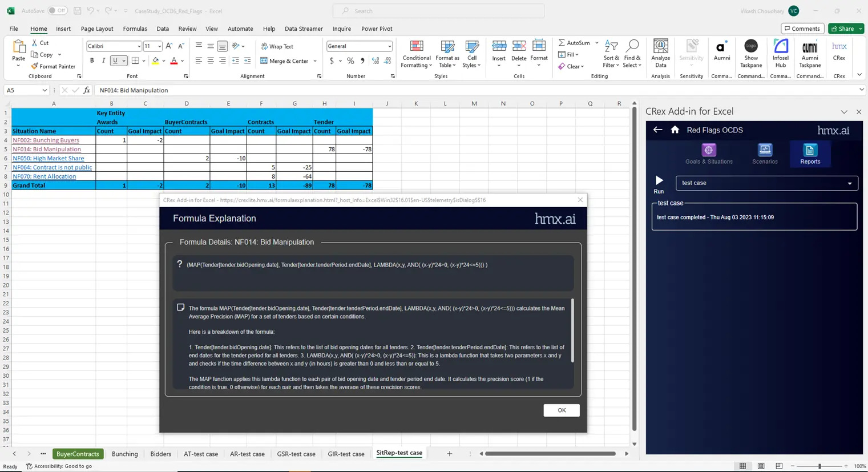Screen dimensions: 868x472
Task: Click in the Search box
Action: pos(438,11)
